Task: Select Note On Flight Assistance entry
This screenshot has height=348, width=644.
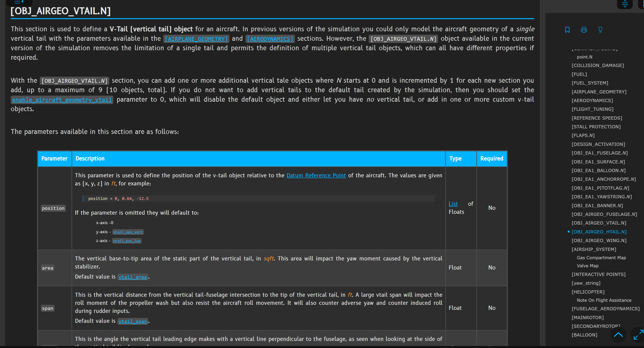Action: tap(604, 300)
